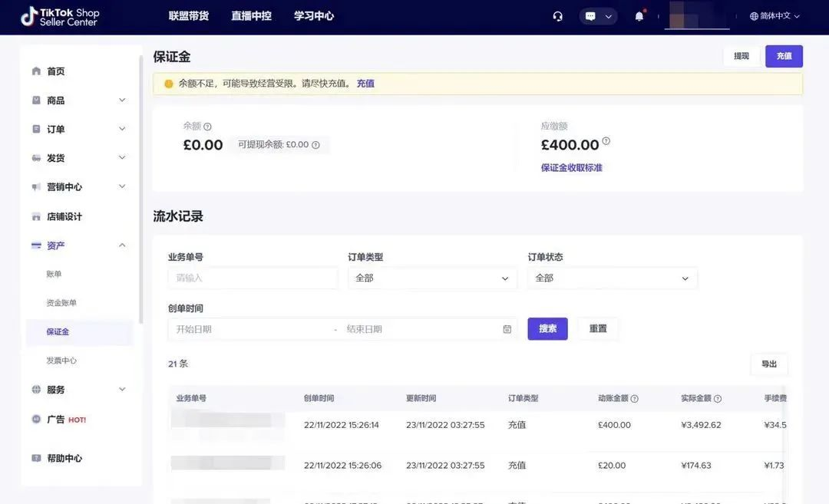829x504 pixels.
Task: Click the calendar icon in date range field
Action: (507, 329)
